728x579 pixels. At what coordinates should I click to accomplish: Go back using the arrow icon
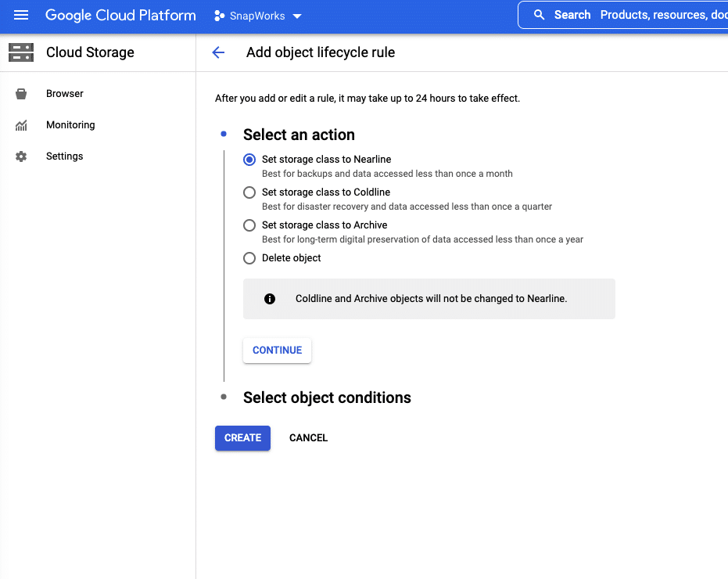pos(218,52)
